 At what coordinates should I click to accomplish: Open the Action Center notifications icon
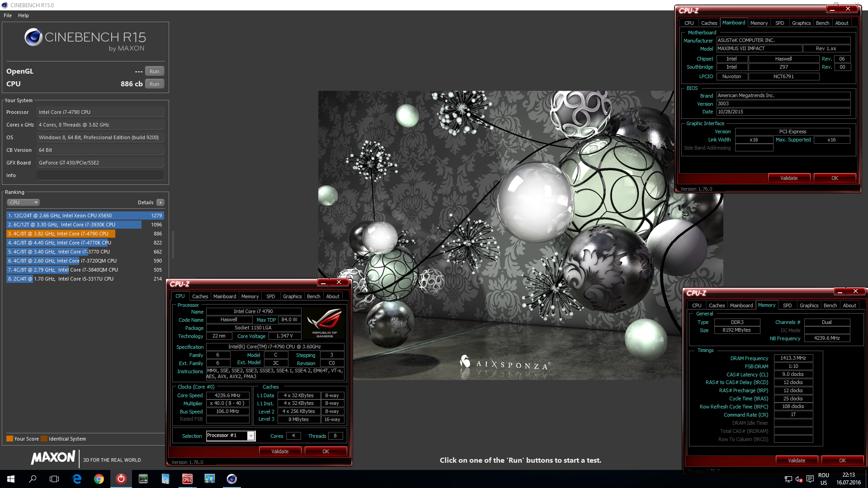tap(810, 479)
